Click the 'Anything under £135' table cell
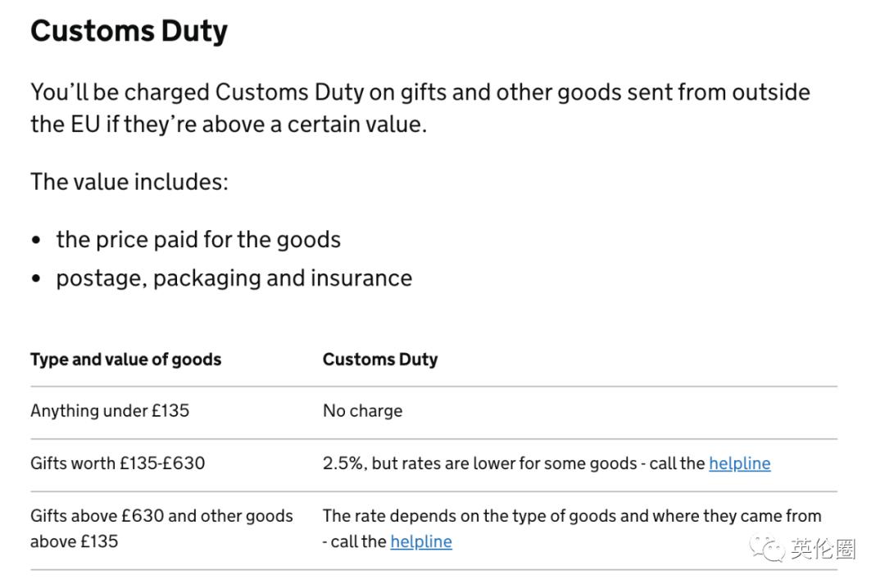This screenshot has width=885, height=588. coord(110,411)
